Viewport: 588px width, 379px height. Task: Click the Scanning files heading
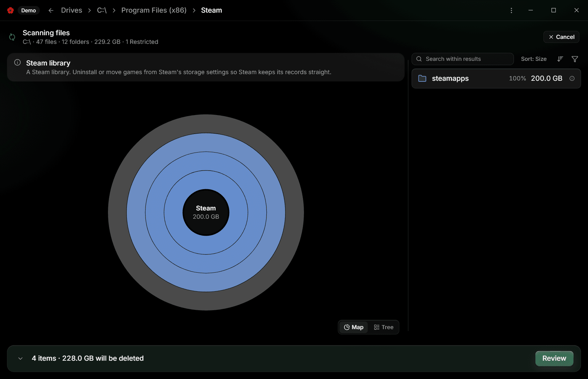(46, 33)
